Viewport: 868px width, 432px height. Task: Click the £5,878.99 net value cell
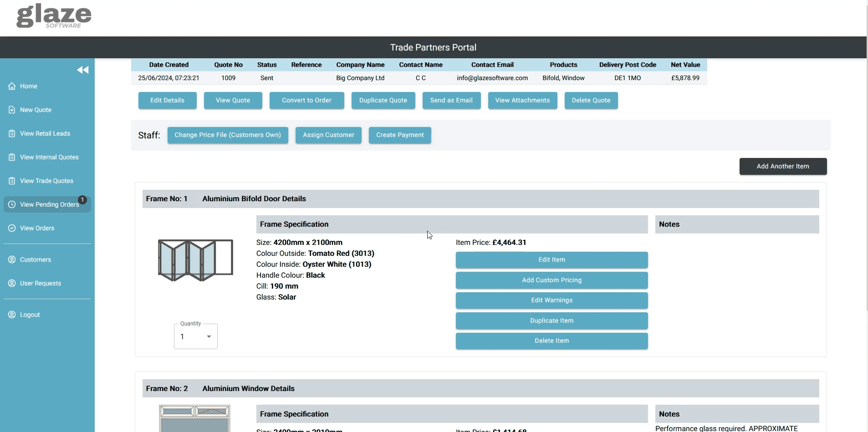click(x=685, y=78)
